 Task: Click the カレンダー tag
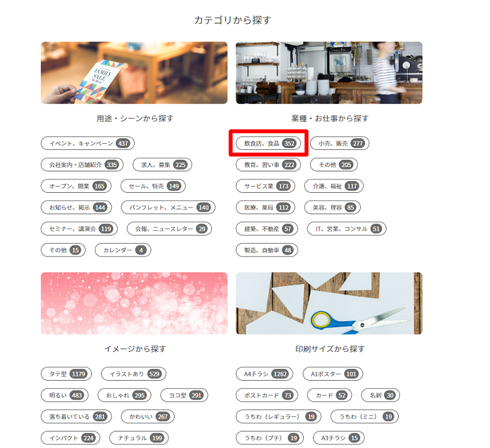pyautogui.click(x=123, y=250)
